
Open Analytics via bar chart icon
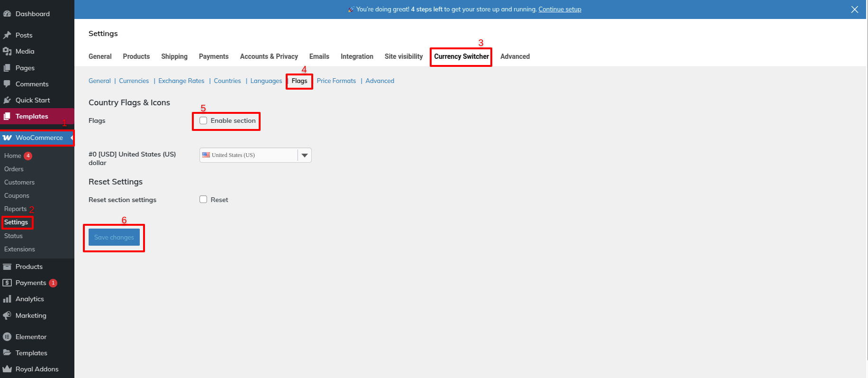pos(7,299)
